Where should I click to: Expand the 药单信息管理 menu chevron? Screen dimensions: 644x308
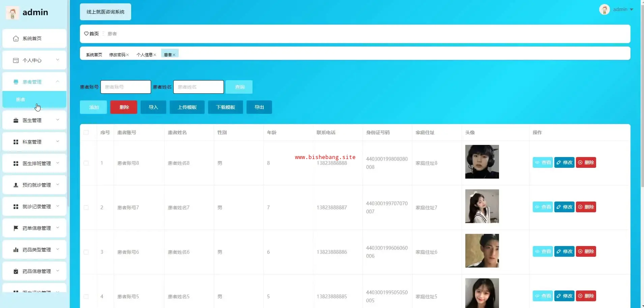(58, 228)
